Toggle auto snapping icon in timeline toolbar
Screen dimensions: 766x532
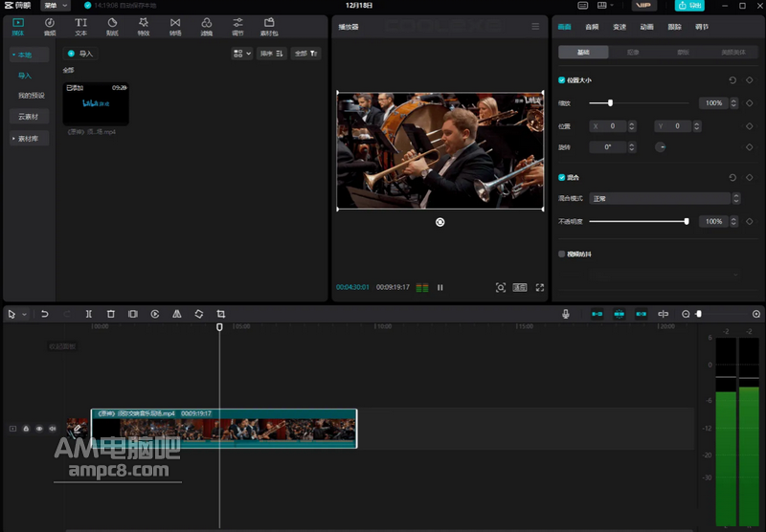click(619, 314)
